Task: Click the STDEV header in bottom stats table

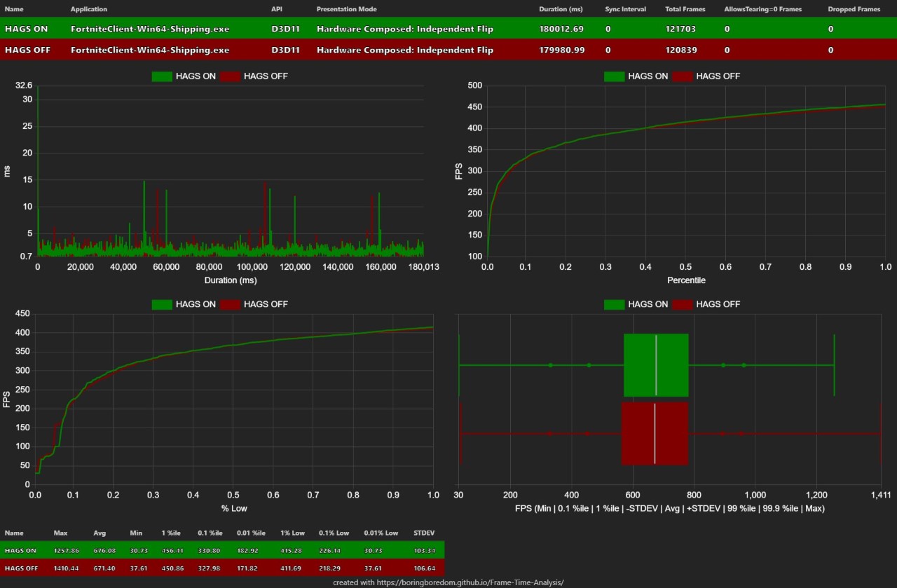Action: point(424,533)
